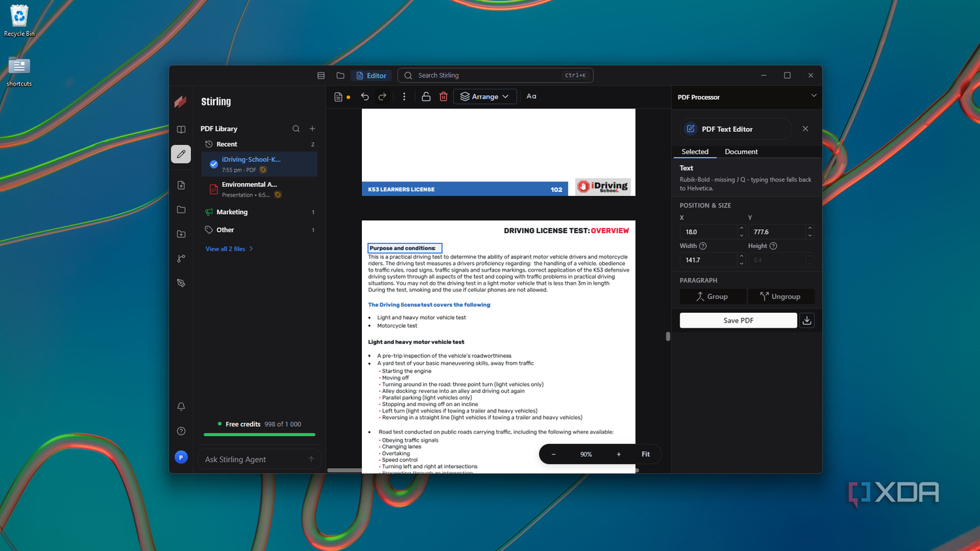This screenshot has width=980, height=551.
Task: Open the Editor view tab at top
Action: pyautogui.click(x=371, y=76)
